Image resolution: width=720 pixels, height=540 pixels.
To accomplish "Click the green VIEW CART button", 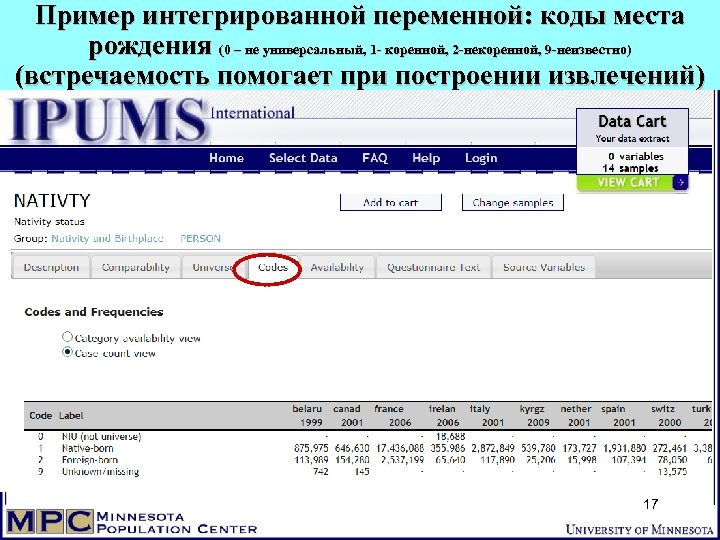I will (x=632, y=182).
